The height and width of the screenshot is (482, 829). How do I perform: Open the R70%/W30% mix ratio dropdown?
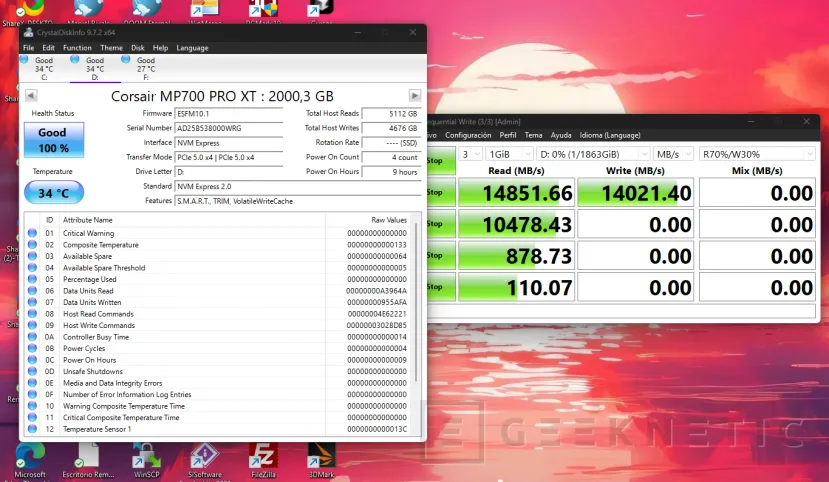(x=757, y=154)
